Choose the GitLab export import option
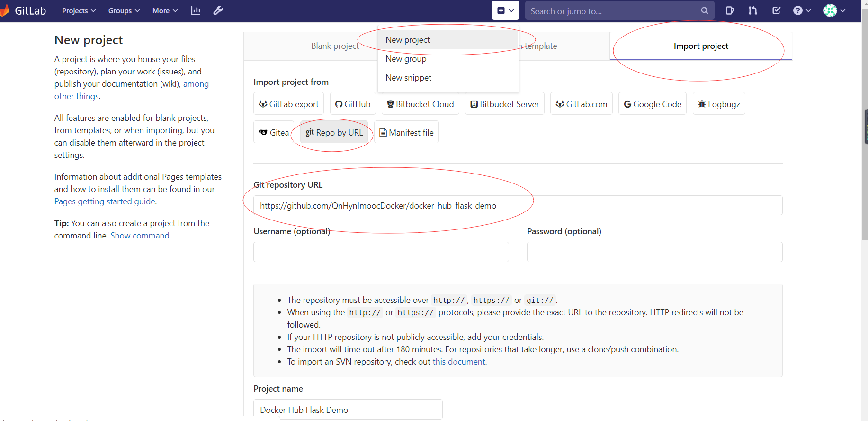The height and width of the screenshot is (421, 868). [289, 104]
